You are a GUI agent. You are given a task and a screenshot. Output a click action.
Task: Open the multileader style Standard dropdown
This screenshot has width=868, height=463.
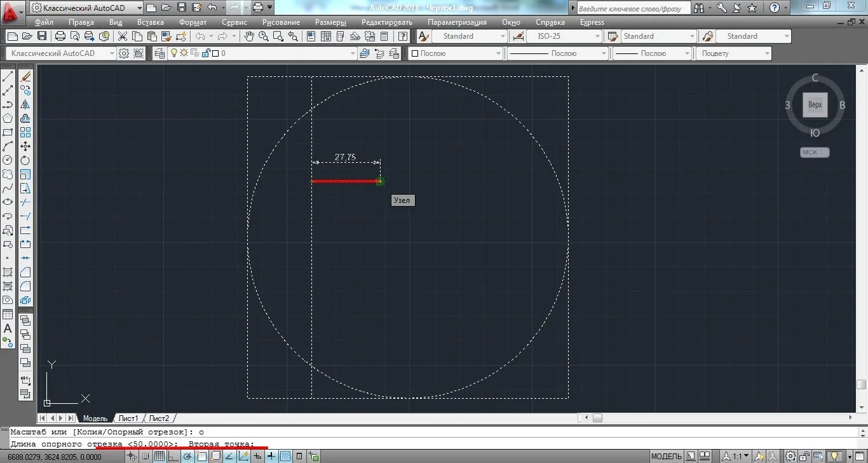[754, 36]
